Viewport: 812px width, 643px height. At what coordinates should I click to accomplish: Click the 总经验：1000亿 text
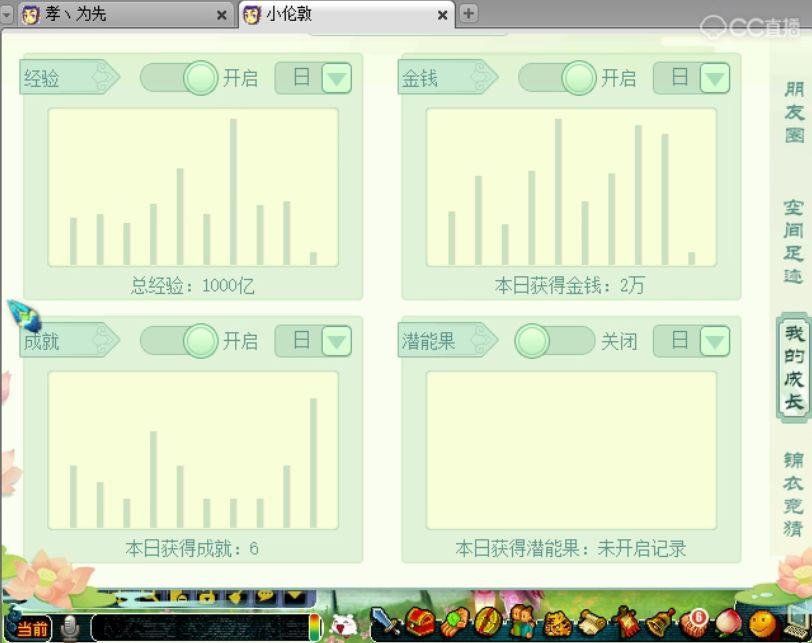click(x=193, y=285)
